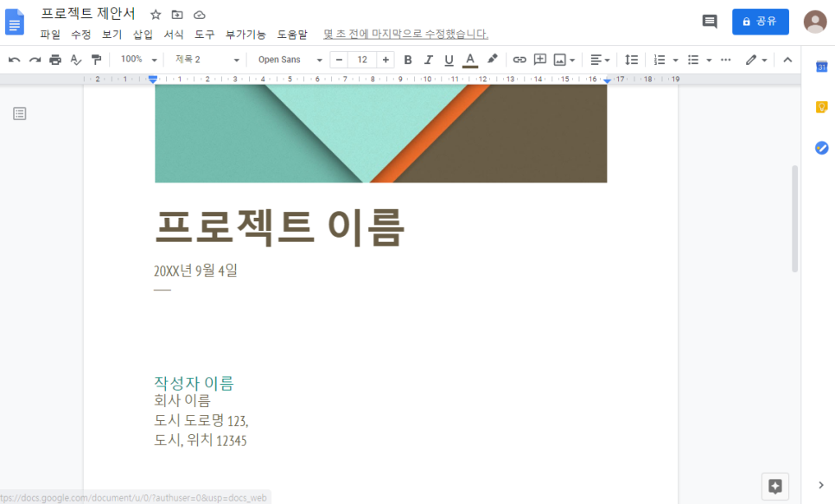
Task: Click the numbered list icon
Action: point(660,60)
